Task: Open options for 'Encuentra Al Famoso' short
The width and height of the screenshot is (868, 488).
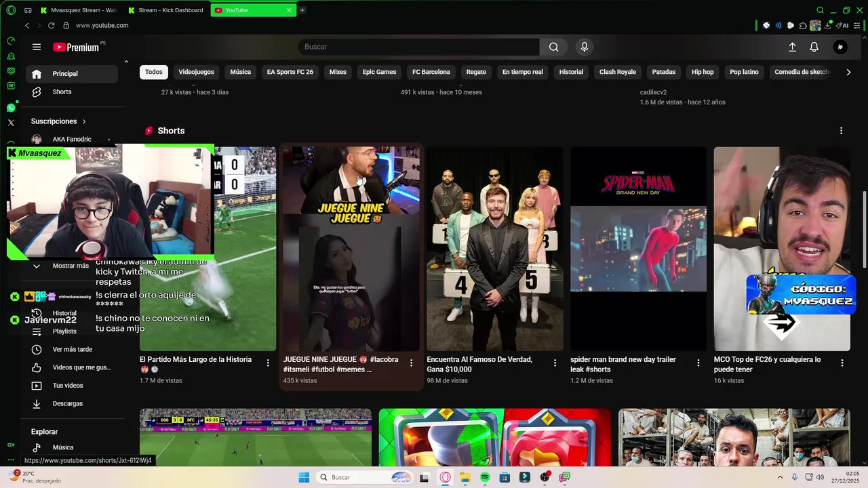Action: click(x=555, y=363)
